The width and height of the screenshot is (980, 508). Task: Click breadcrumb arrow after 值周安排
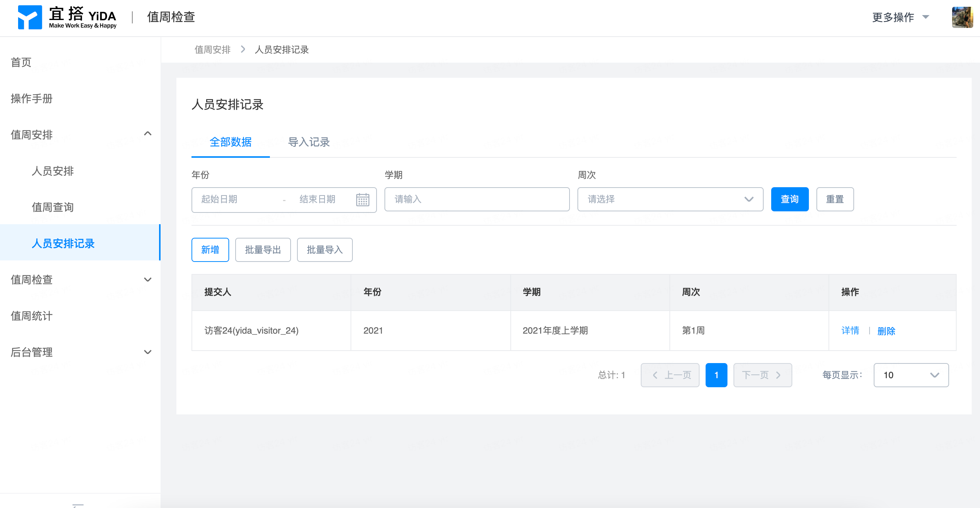click(243, 49)
